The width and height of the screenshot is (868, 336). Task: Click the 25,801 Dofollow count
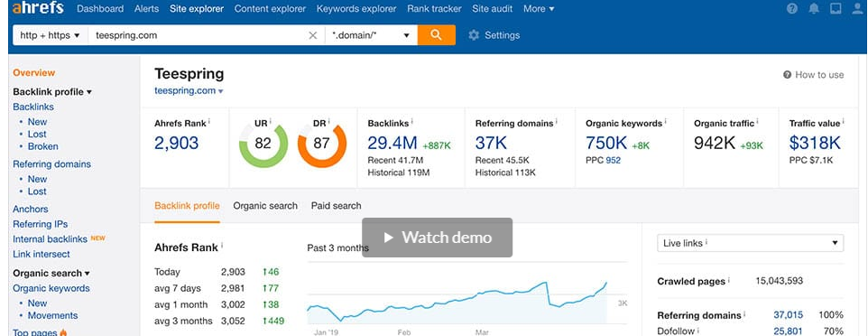[788, 331]
